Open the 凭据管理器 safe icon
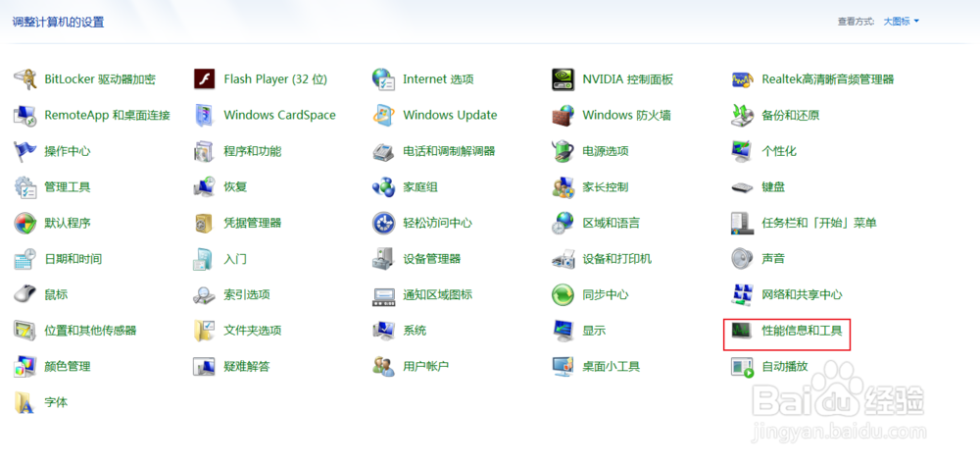 [205, 223]
